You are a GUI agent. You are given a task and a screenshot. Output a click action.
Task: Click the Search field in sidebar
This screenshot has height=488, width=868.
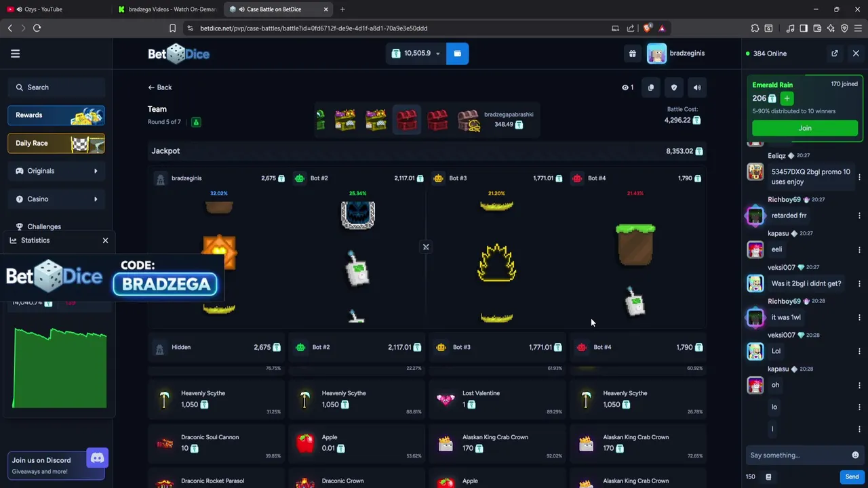56,87
